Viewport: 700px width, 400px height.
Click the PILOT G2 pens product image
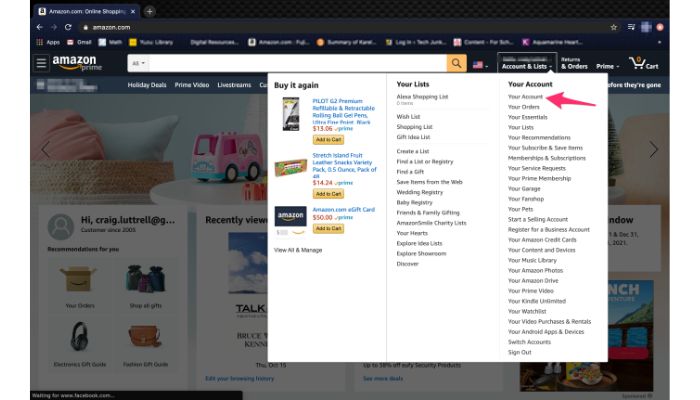point(291,114)
